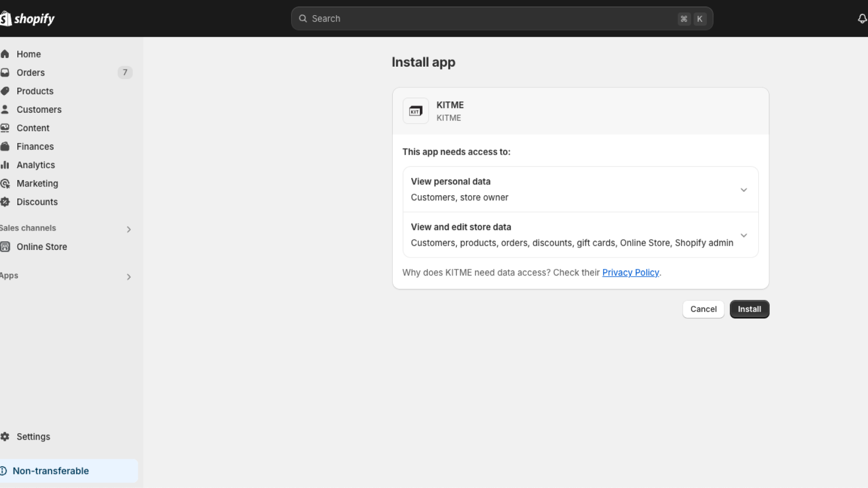Click the KITME app name title
The image size is (868, 488).
(450, 105)
